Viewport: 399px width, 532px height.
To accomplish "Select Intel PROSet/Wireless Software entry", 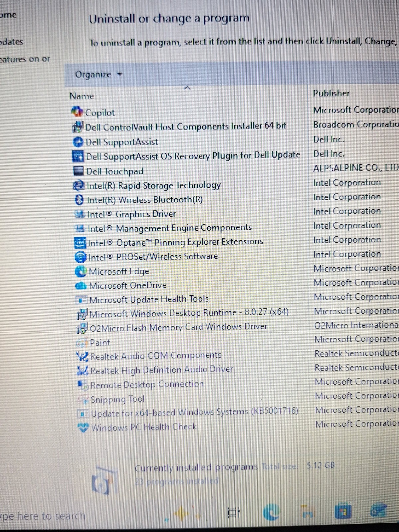I will pos(153,257).
